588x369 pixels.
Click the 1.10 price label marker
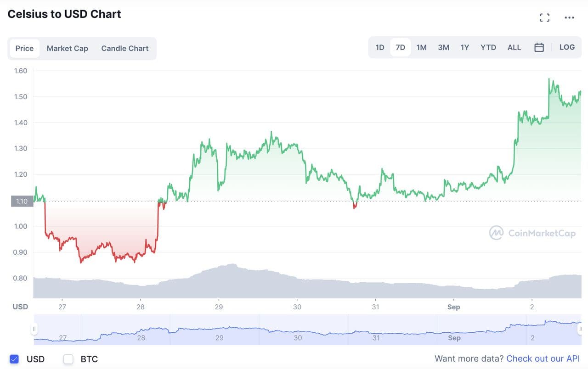[x=22, y=201]
